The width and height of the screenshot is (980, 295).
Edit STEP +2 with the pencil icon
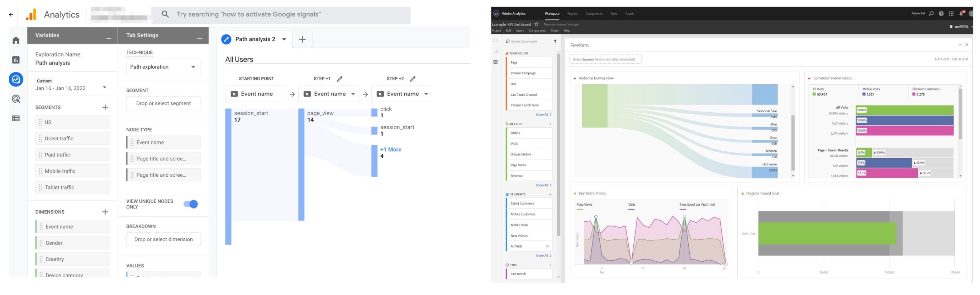pos(413,79)
